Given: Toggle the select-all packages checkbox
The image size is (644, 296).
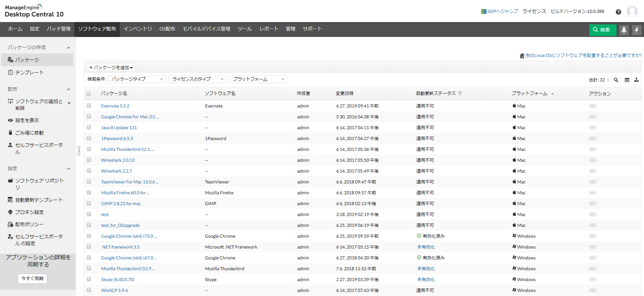Looking at the screenshot, I should click(89, 94).
